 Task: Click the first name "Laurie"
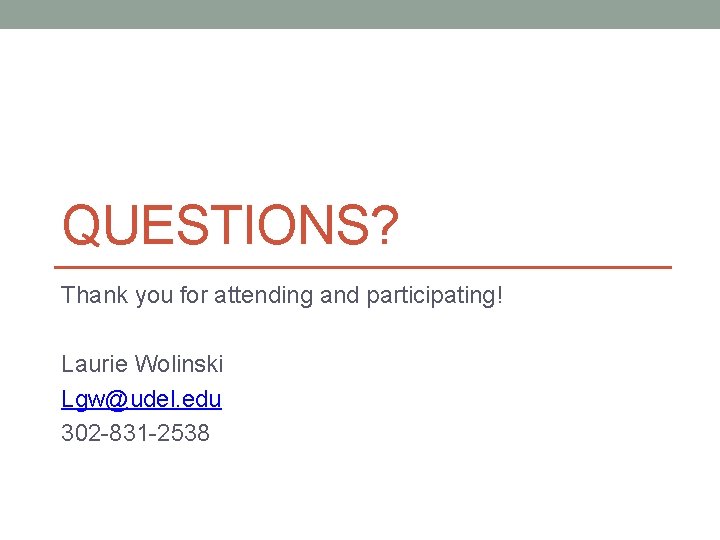point(93,364)
